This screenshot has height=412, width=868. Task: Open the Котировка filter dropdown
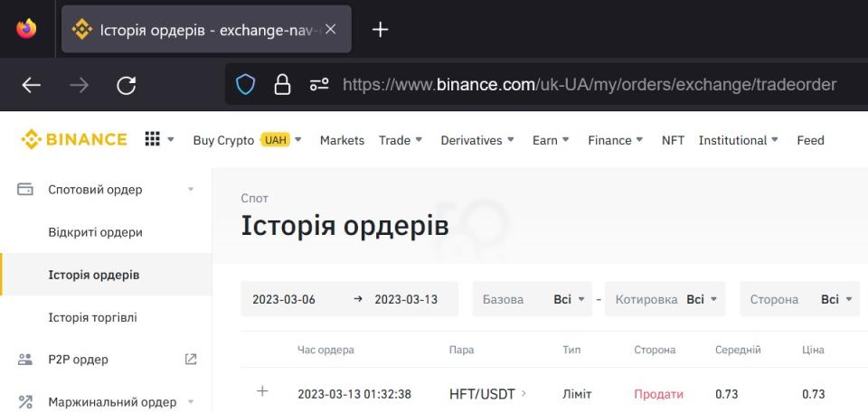[x=665, y=299]
